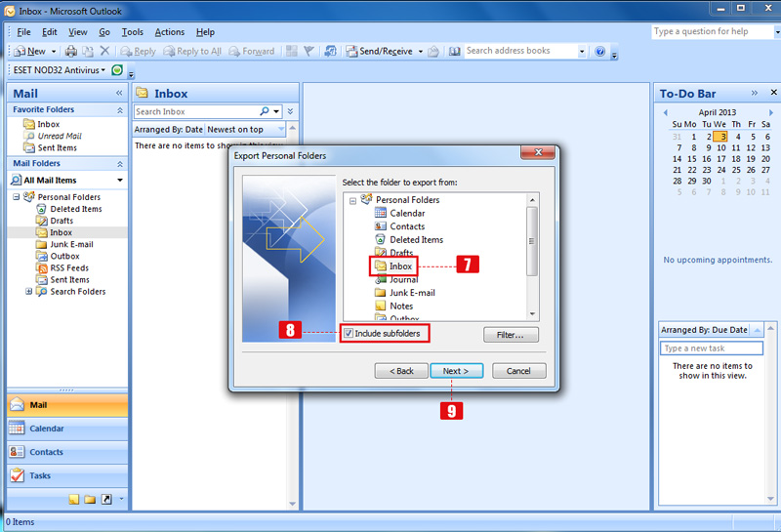Image resolution: width=781 pixels, height=532 pixels.
Task: Click the Categorize grid icon
Action: point(292,51)
